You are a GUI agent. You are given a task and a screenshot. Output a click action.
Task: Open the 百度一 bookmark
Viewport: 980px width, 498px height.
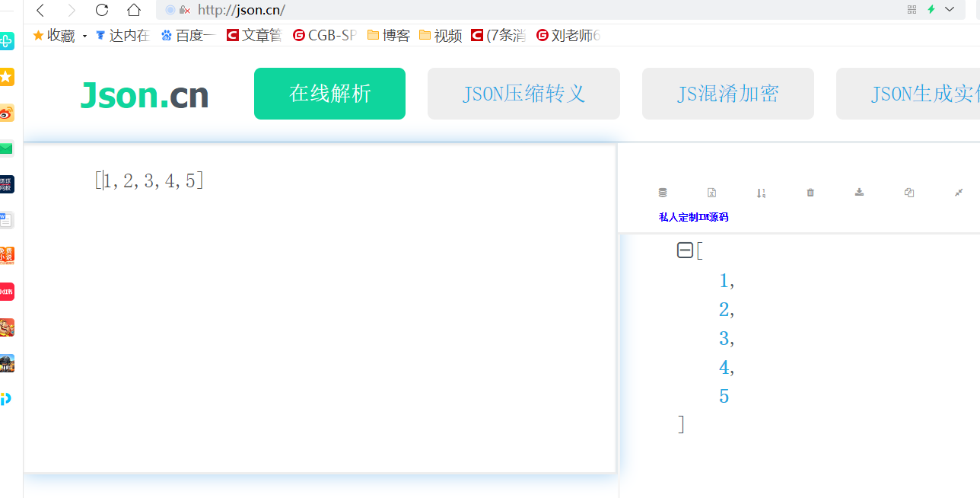point(188,35)
